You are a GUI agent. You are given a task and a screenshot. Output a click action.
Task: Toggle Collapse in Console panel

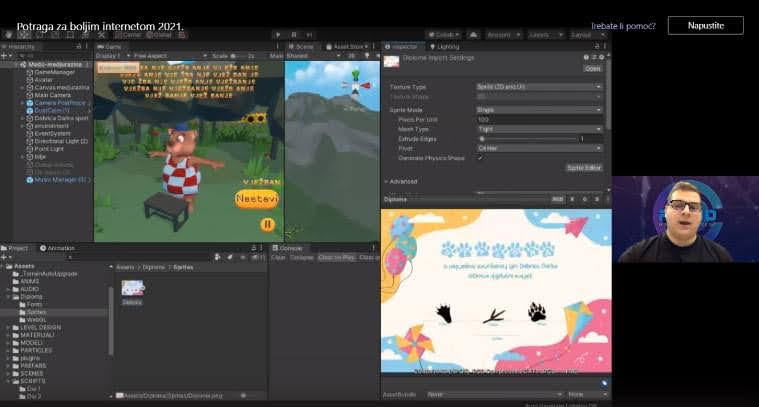point(302,257)
